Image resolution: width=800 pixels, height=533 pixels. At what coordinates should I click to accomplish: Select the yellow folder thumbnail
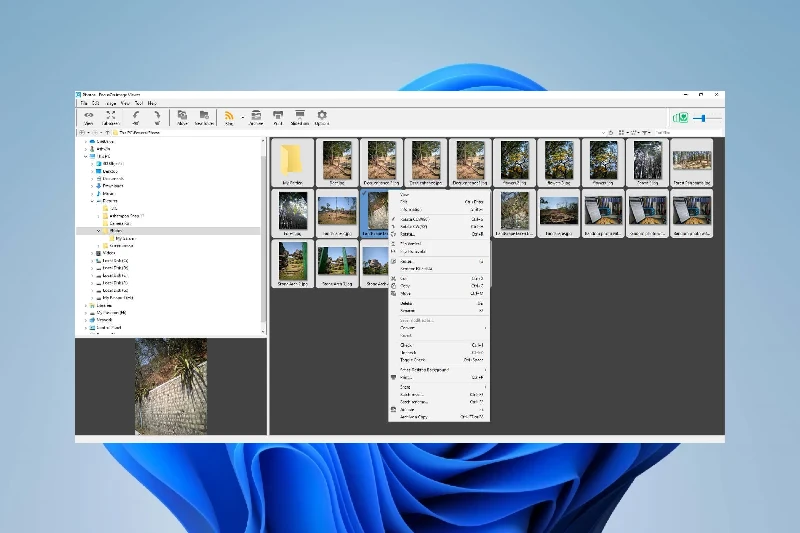pyautogui.click(x=292, y=158)
